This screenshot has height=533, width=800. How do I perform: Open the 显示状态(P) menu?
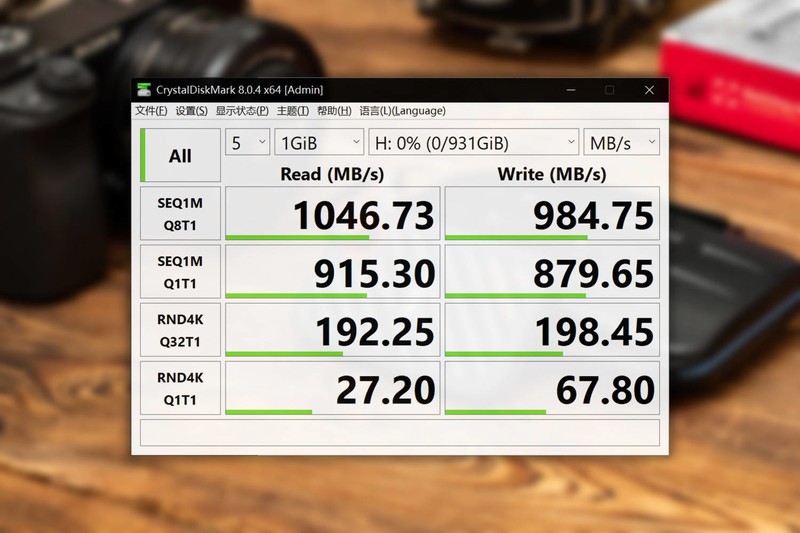(x=242, y=111)
